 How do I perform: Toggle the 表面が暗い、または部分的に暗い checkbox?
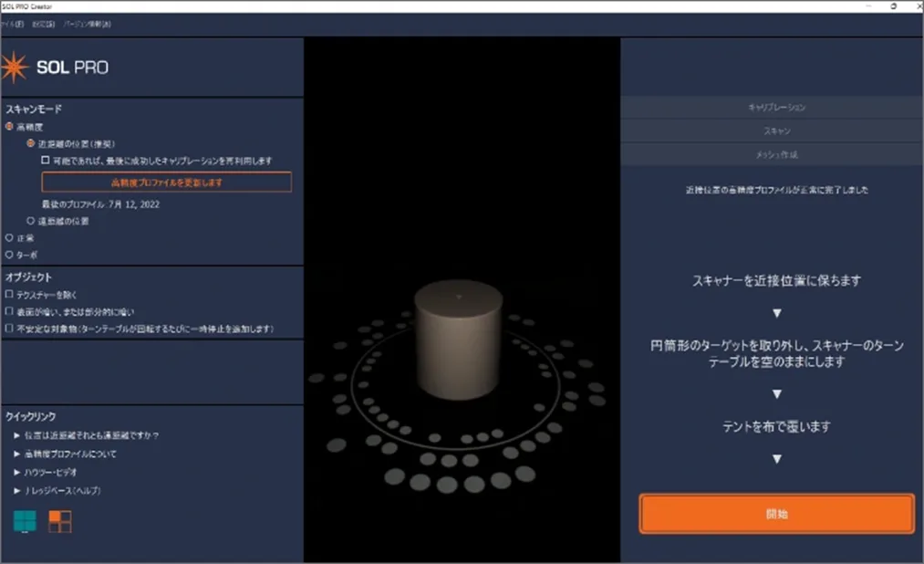pyautogui.click(x=9, y=311)
